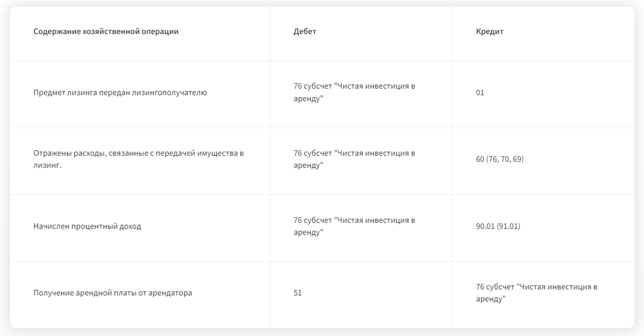Click debit cell in 'Начислен процентный доход' row
Image resolution: width=644 pixels, height=336 pixels.
(x=354, y=227)
